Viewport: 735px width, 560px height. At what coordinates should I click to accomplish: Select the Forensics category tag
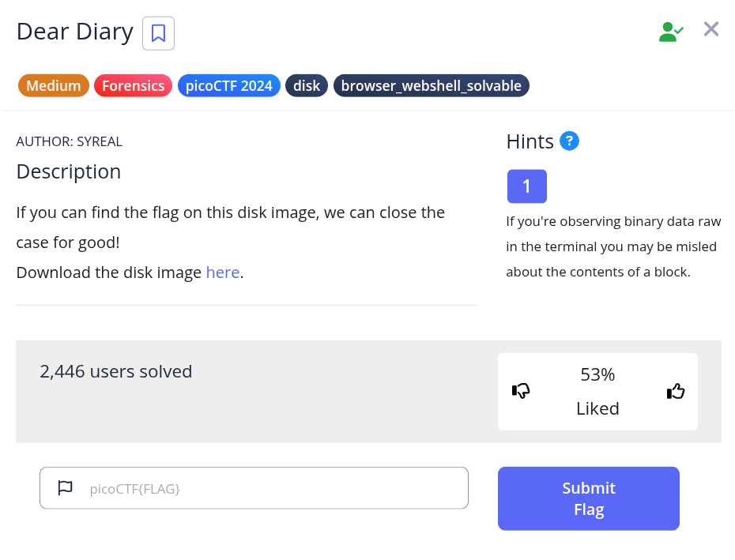pos(133,85)
